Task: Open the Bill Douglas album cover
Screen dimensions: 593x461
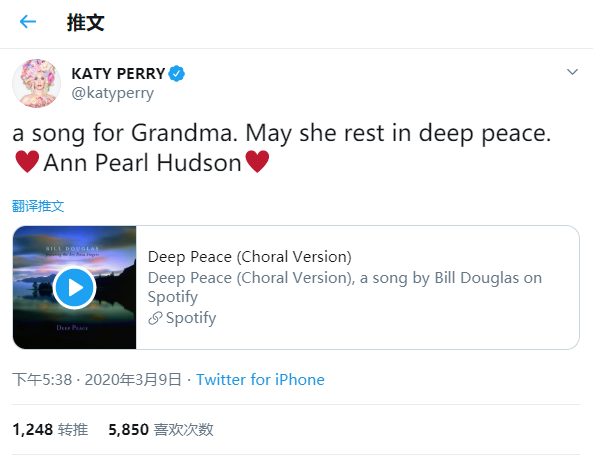Action: tap(75, 287)
